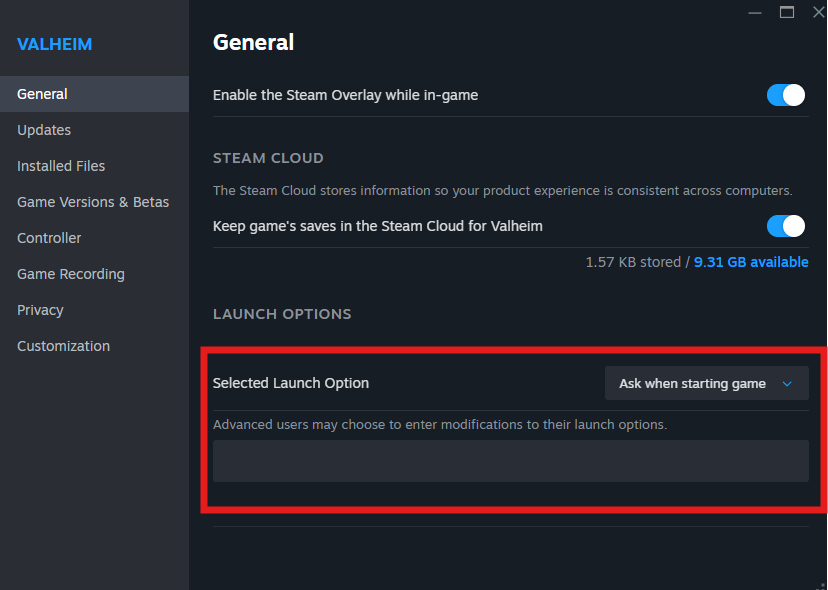The image size is (828, 590).
Task: Open the Controller settings page
Action: pos(49,238)
